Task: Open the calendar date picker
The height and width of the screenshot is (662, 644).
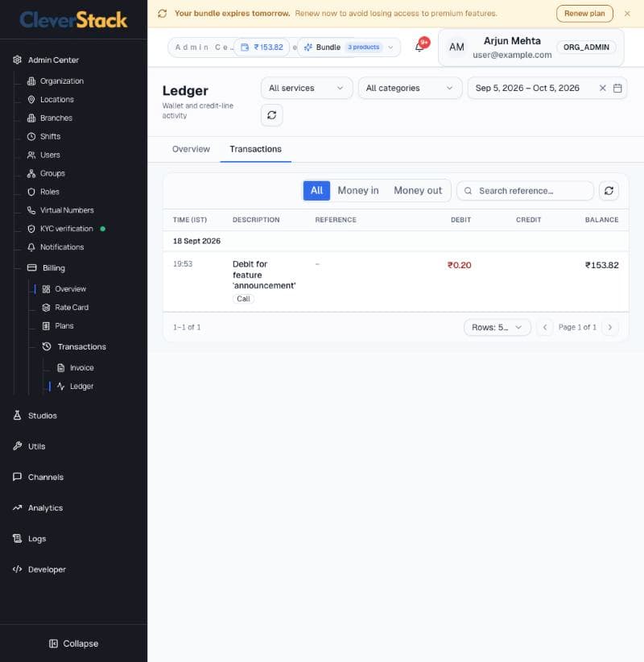Action: (617, 89)
